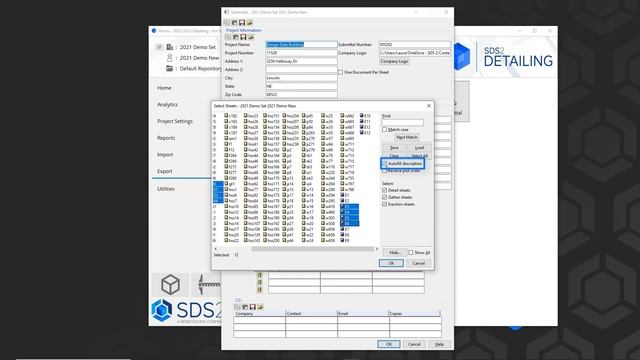This screenshot has width=640, height=360.
Task: Select erection sheet E7 in the sheet list
Action: (345, 229)
